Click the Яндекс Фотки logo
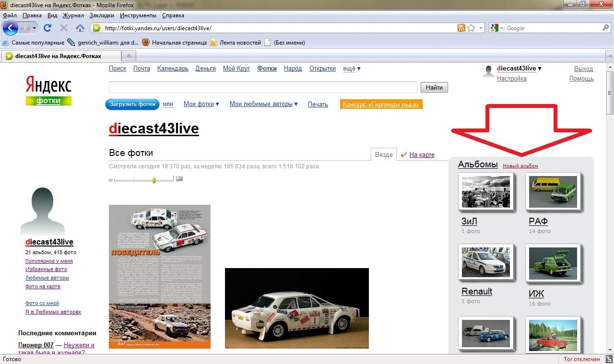This screenshot has width=614, height=364. tap(48, 91)
